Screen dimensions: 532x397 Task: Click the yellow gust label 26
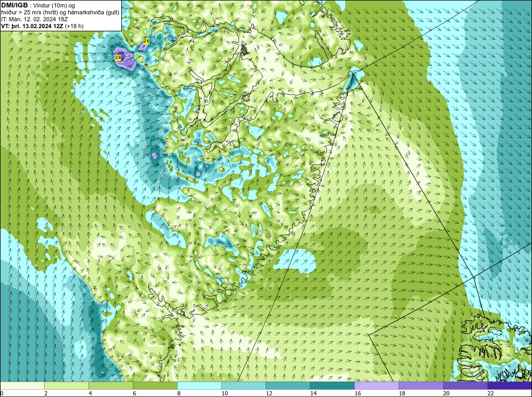coord(146,41)
